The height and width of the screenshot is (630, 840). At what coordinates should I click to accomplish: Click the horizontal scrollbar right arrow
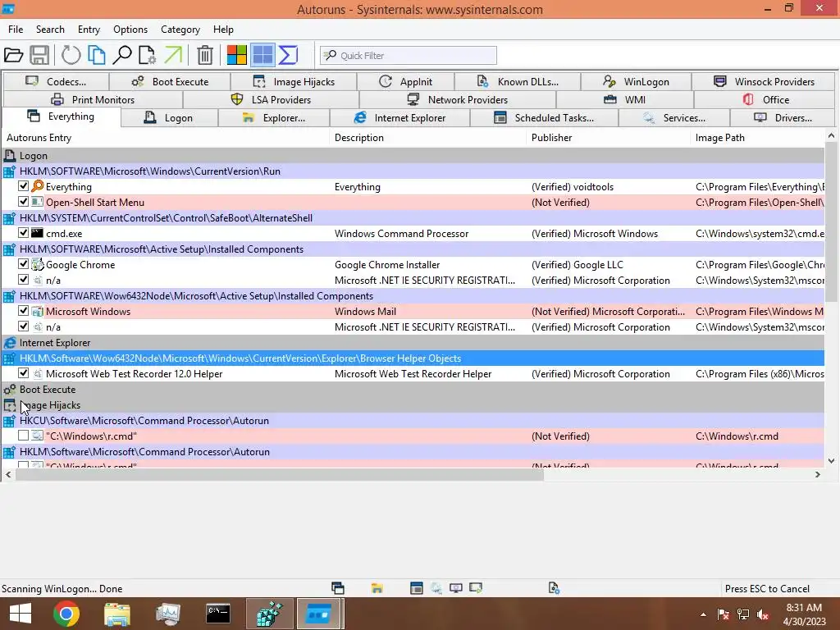point(818,475)
